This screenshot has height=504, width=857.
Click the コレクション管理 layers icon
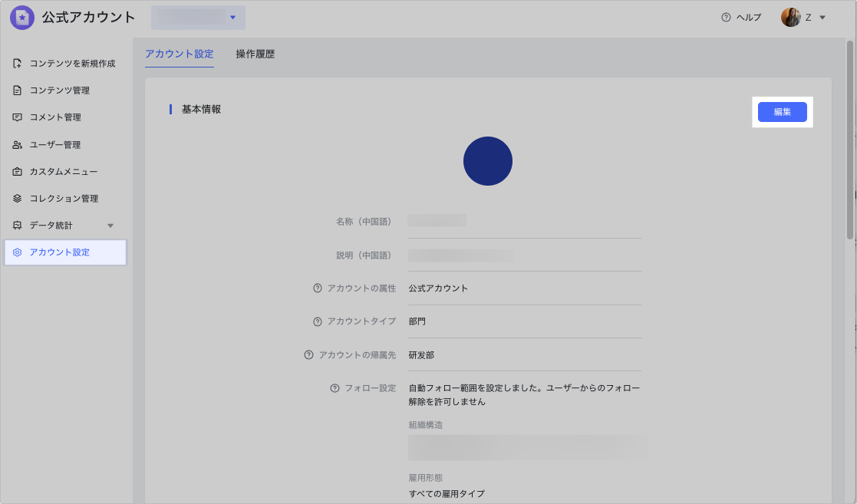pos(18,199)
